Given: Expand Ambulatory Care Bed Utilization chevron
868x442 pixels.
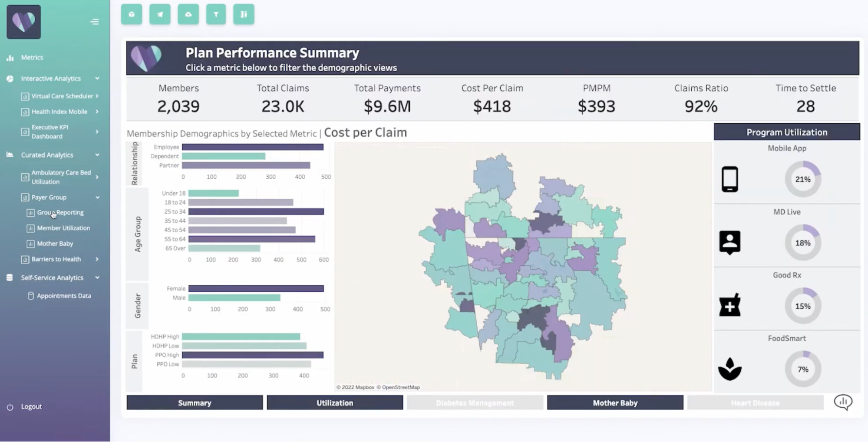Looking at the screenshot, I should coord(97,177).
